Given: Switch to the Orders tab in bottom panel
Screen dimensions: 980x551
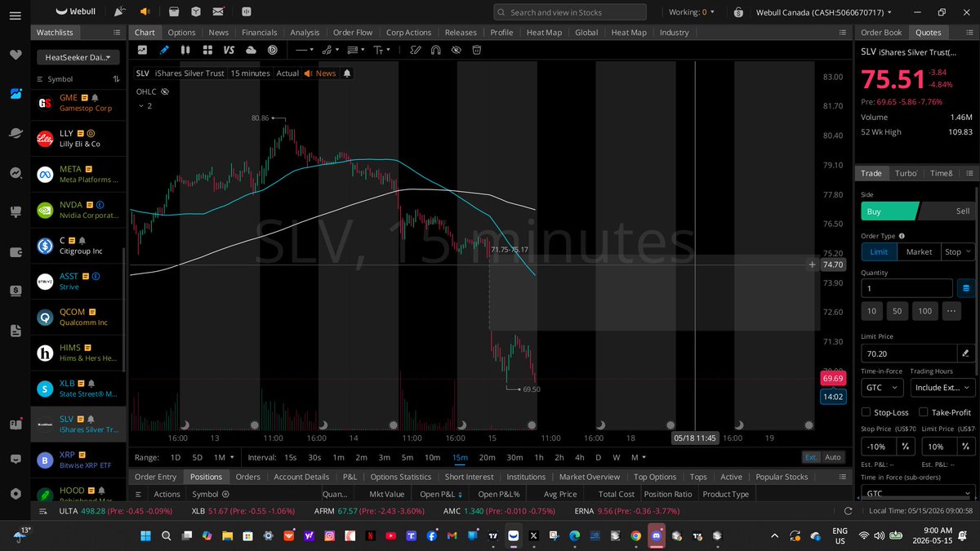Looking at the screenshot, I should pyautogui.click(x=247, y=477).
